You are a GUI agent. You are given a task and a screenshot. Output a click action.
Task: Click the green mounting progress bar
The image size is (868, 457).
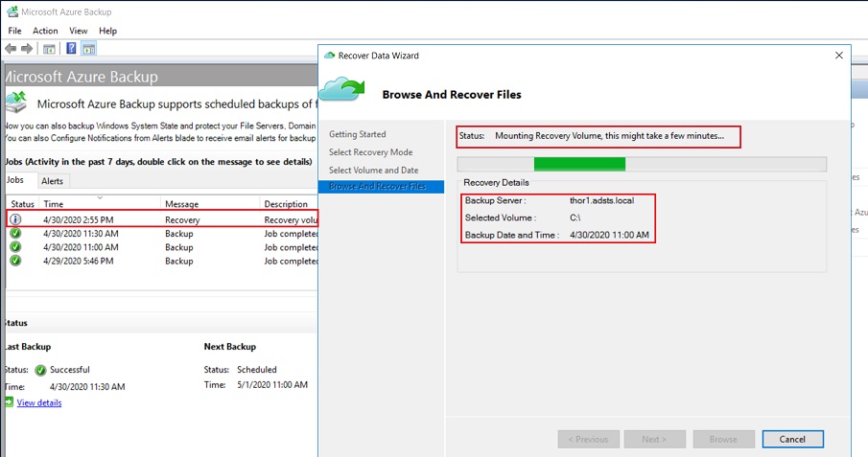pos(579,164)
